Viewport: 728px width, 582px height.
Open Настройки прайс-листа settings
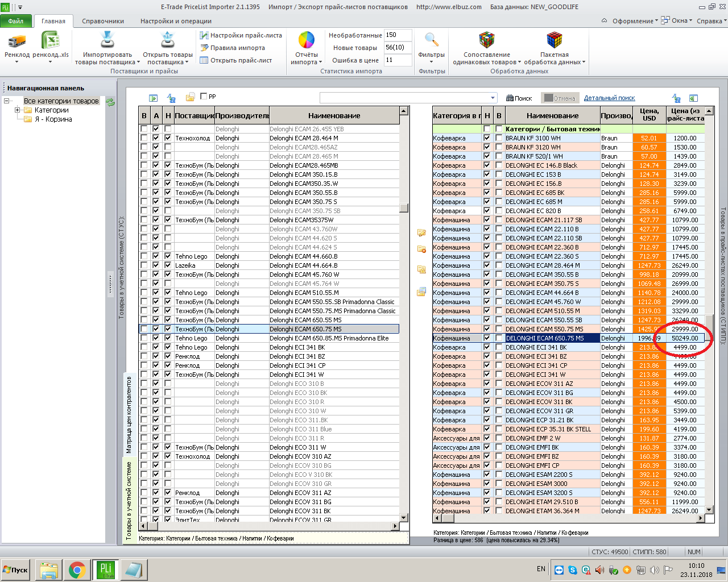pos(241,35)
